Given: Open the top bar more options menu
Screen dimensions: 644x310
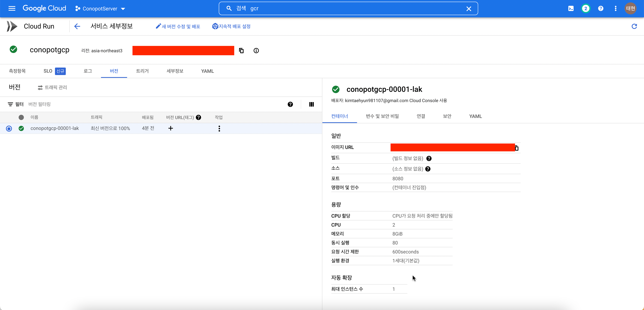Looking at the screenshot, I should pos(615,9).
